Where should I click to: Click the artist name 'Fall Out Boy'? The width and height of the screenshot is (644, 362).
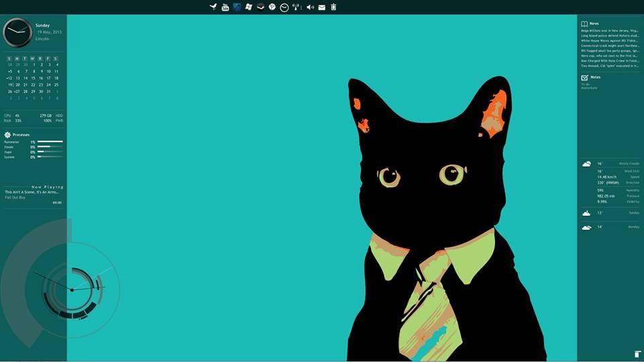tap(15, 197)
